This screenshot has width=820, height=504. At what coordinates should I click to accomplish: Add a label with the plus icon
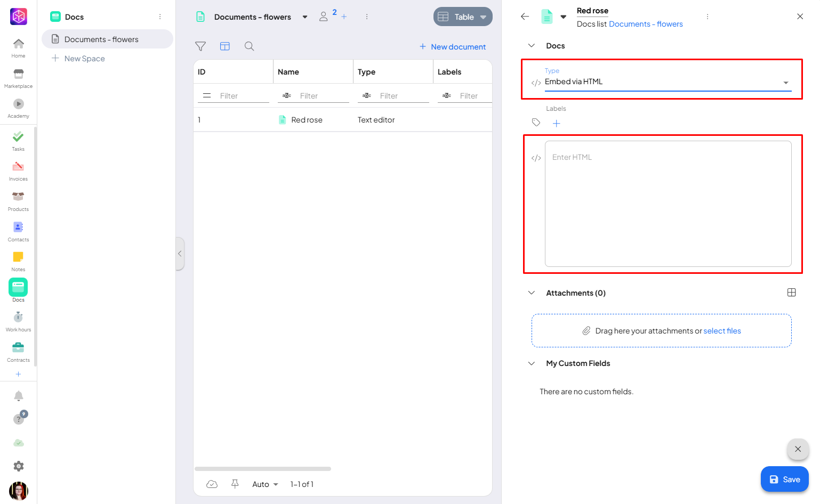556,124
